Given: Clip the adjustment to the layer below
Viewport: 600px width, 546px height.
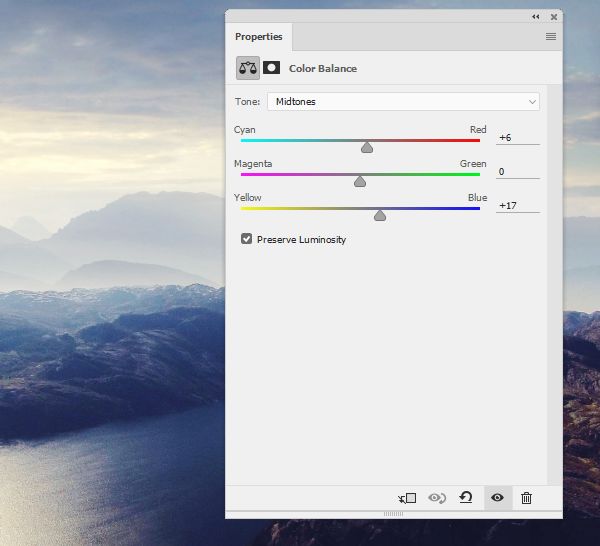Looking at the screenshot, I should click(407, 498).
